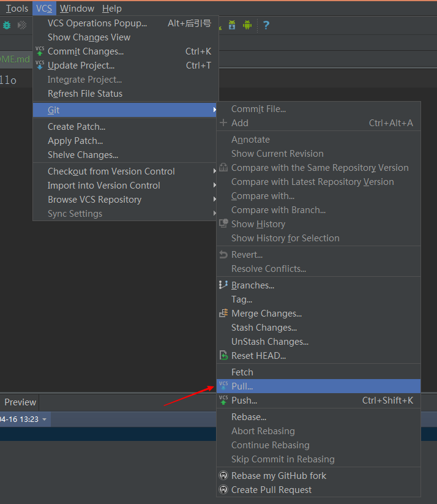
Task: Expand the Git submenu arrow
Action: click(214, 110)
